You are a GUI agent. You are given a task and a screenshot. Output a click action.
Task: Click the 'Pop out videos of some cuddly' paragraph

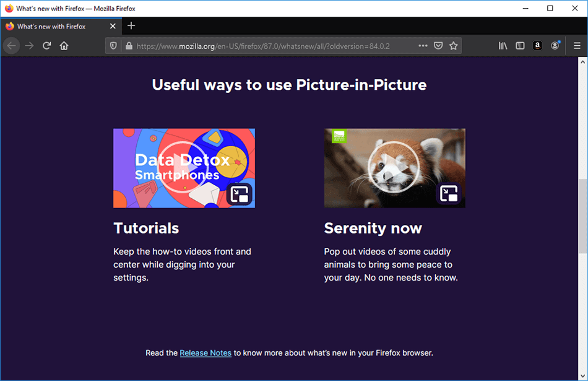click(391, 265)
